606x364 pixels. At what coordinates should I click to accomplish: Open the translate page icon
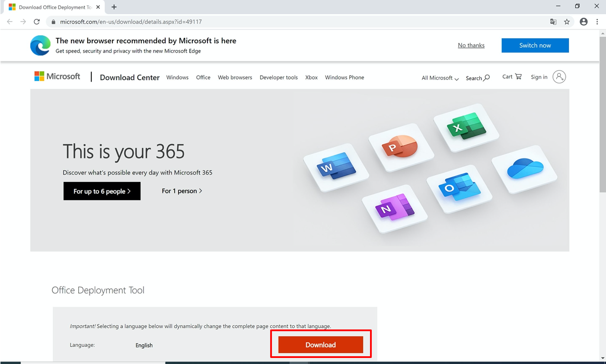553,22
